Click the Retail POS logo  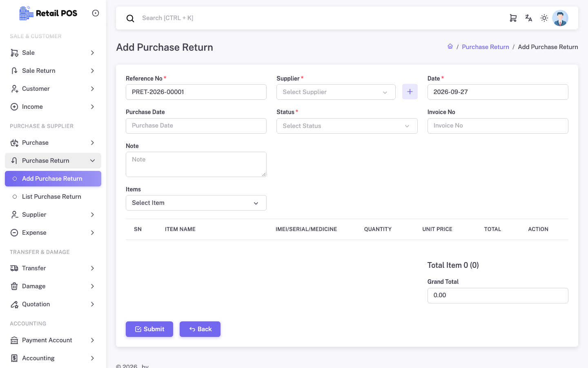tap(48, 13)
